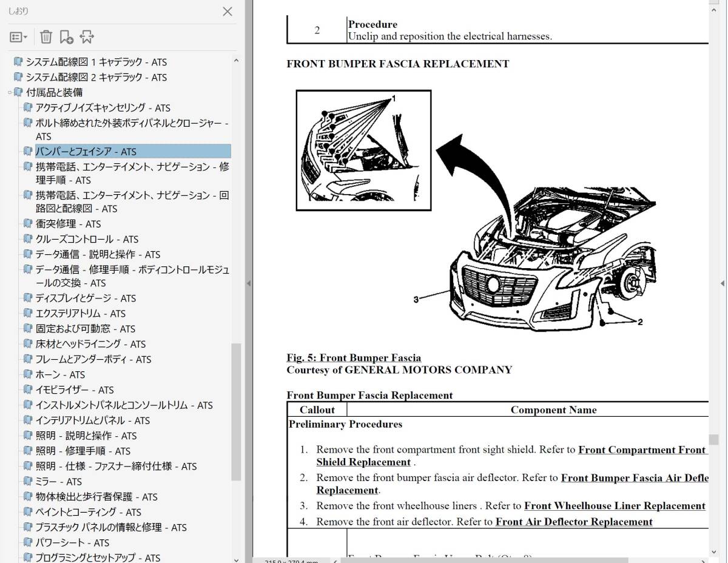Open bookmark ホーン - ATS
Screen dimensions: 728x563
[60, 375]
